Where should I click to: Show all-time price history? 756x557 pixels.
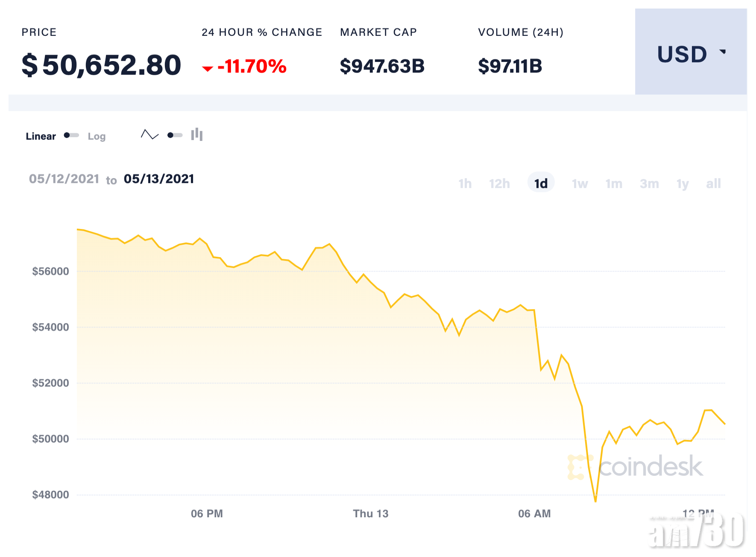713,184
